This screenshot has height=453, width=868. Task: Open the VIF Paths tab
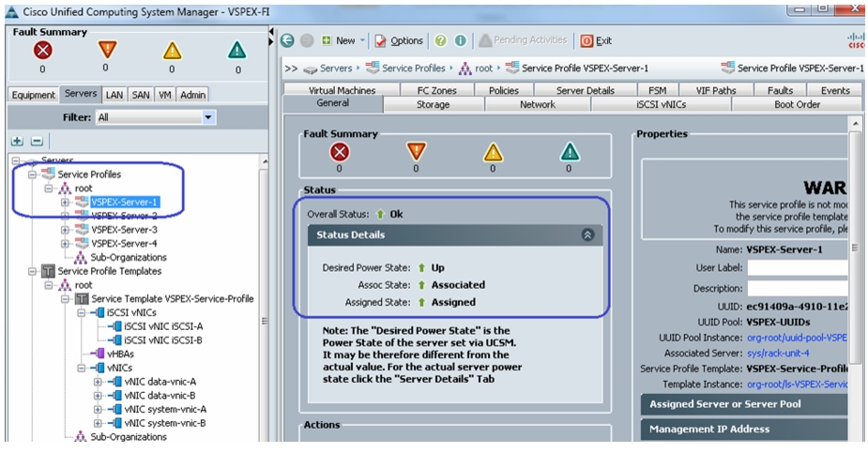[716, 90]
